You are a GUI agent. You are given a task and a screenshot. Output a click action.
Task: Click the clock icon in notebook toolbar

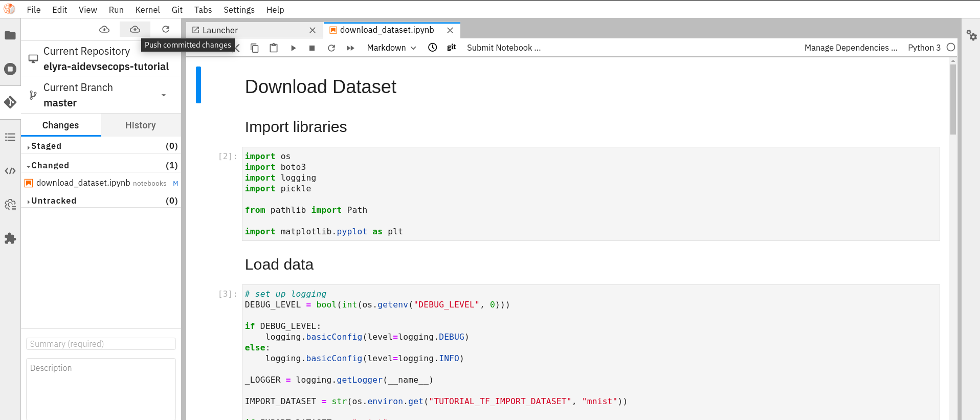point(433,48)
